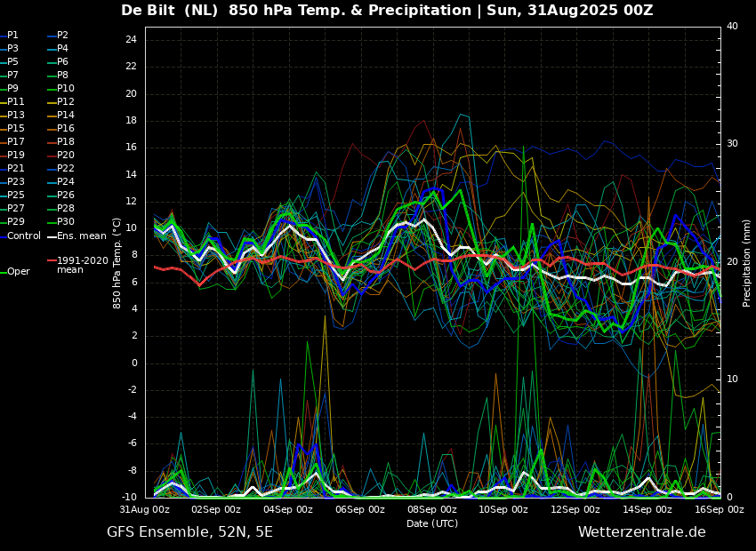
Task: Toggle the Control run legend item
Action: pyautogui.click(x=24, y=236)
